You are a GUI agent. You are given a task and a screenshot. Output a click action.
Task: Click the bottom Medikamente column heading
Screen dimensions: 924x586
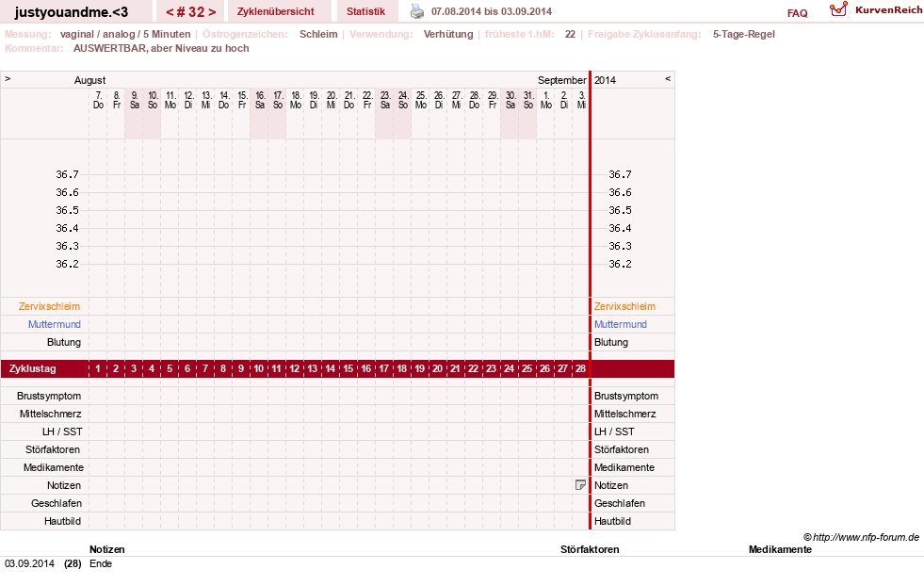click(x=780, y=549)
